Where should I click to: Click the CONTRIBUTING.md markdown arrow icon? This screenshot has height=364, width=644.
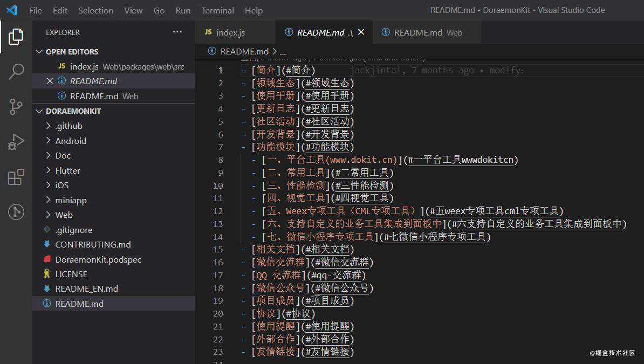tap(47, 244)
